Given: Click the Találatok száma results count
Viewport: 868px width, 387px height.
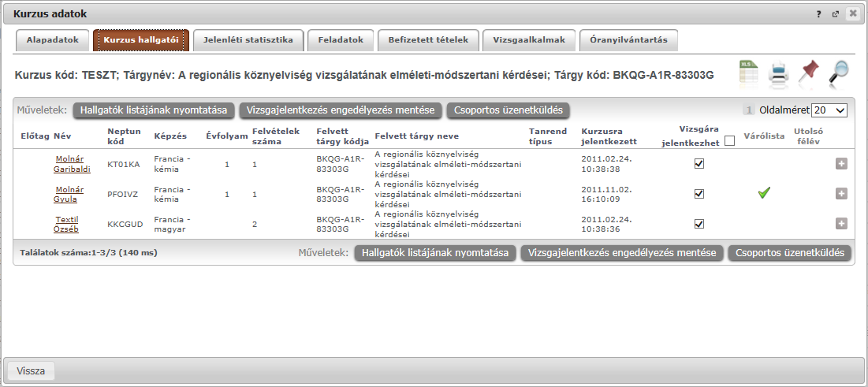Looking at the screenshot, I should tap(88, 253).
